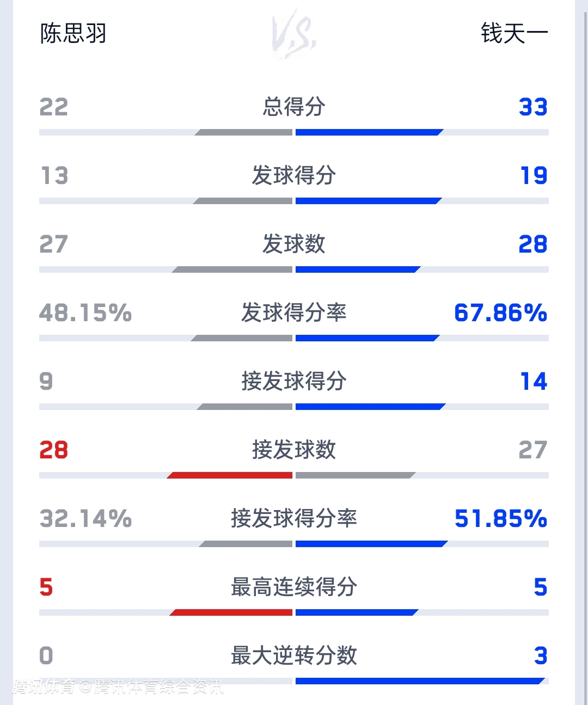
Task: Click the red bar under 最高连续得分
Action: (232, 612)
